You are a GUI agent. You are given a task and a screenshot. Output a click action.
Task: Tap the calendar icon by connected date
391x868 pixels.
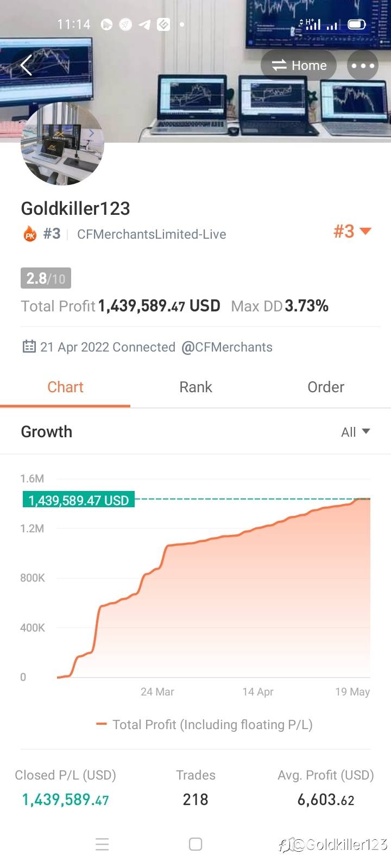[29, 347]
